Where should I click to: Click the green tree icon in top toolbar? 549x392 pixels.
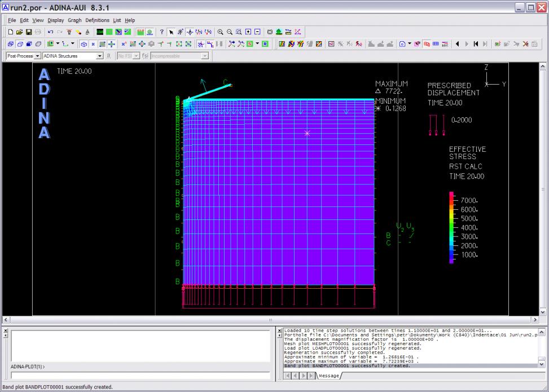tap(279, 32)
